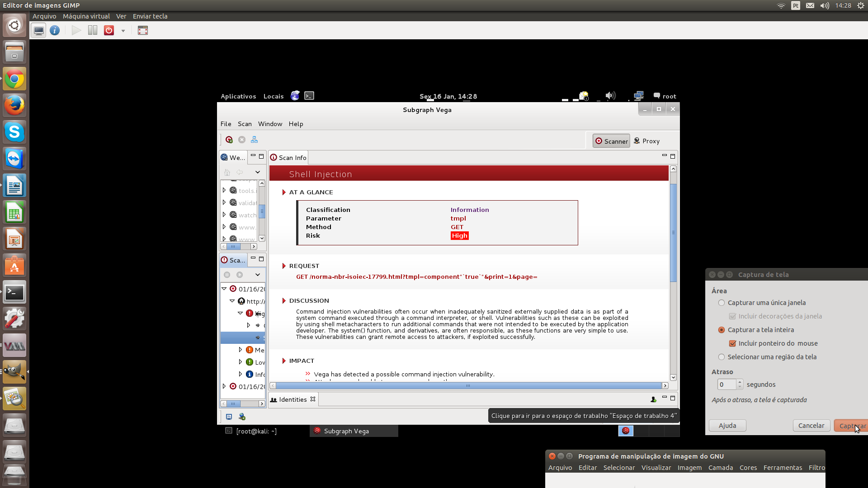
Task: Click the VM pause icon in toolbar
Action: (93, 30)
